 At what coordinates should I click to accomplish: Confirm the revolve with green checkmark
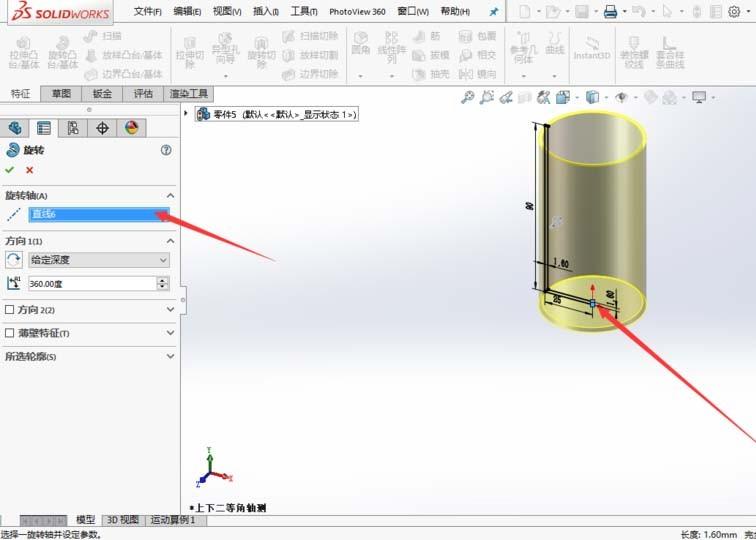pos(10,170)
